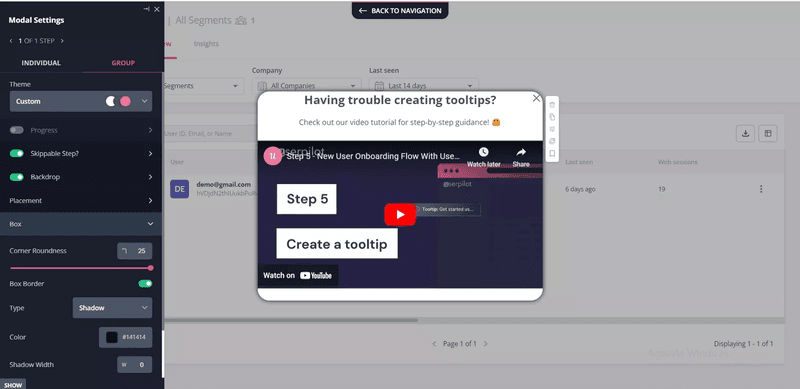This screenshot has width=800, height=389.
Task: Click Share on the video
Action: point(521,157)
